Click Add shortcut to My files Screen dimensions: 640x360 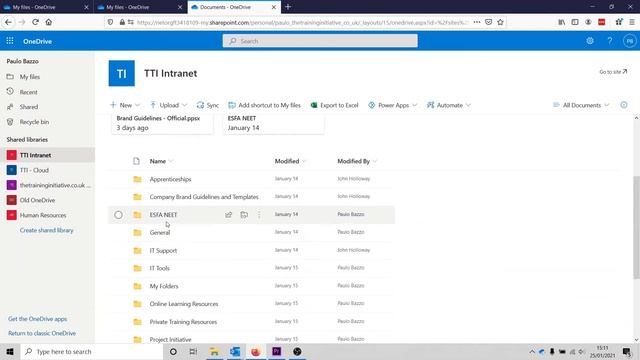point(264,105)
